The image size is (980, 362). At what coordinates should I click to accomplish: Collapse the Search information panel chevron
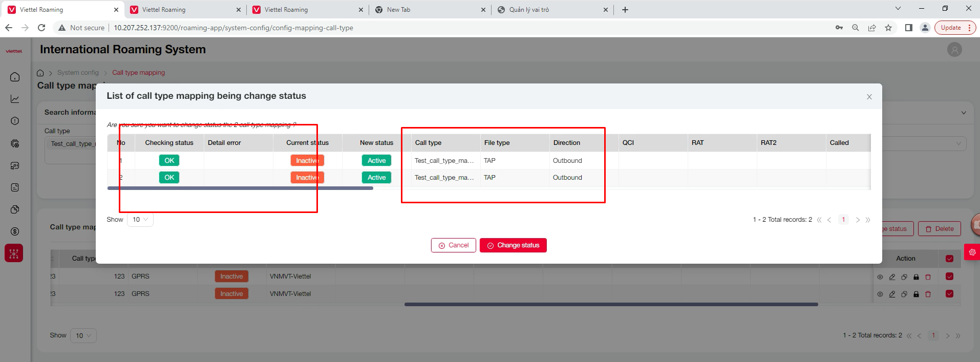[963, 113]
